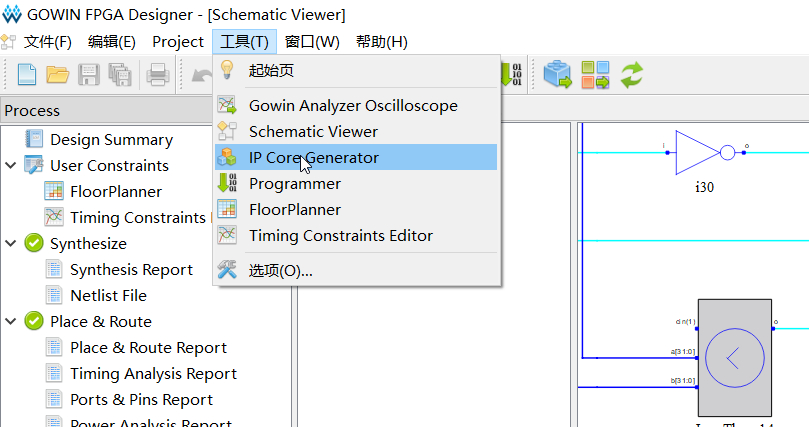Open Timing Constraints Editor menu entry
The width and height of the screenshot is (809, 427).
356,235
